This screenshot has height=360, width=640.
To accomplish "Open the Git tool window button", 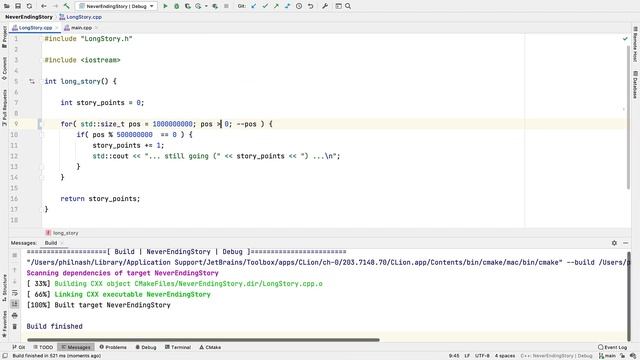I will pyautogui.click(x=19, y=347).
